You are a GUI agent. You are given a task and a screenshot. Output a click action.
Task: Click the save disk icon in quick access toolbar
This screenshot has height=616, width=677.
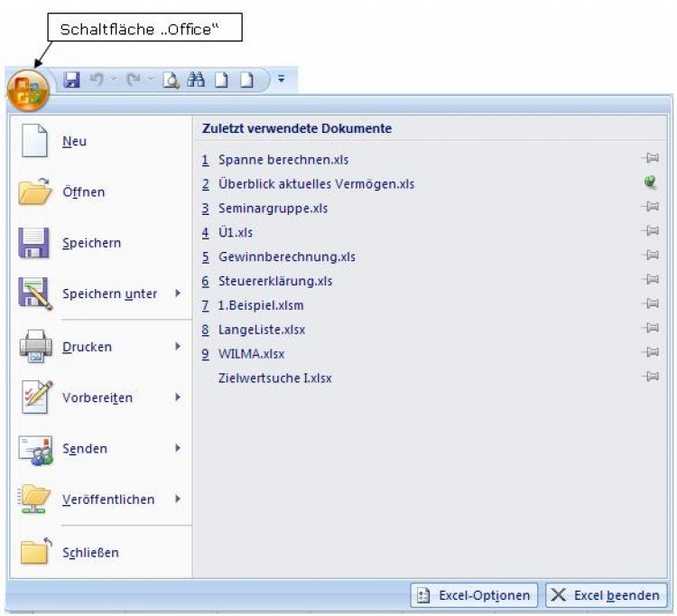point(72,80)
